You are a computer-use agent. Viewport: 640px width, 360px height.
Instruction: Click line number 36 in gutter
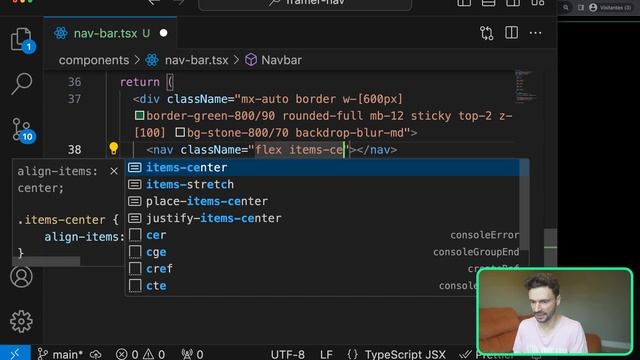(74, 82)
